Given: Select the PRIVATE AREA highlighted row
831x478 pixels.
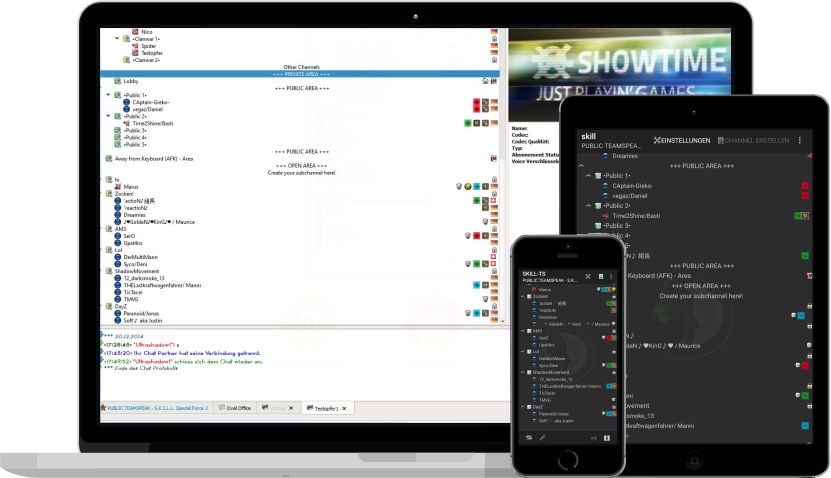Looking at the screenshot, I should click(300, 74).
